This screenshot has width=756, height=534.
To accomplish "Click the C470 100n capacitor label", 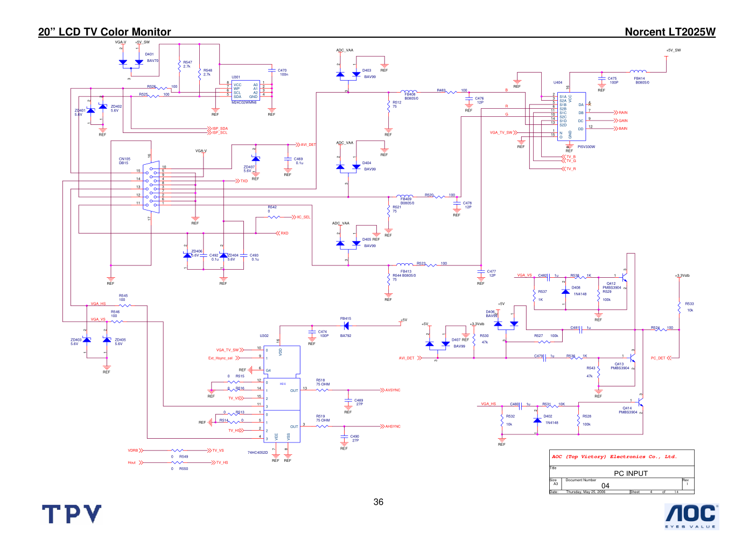I will click(x=283, y=72).
